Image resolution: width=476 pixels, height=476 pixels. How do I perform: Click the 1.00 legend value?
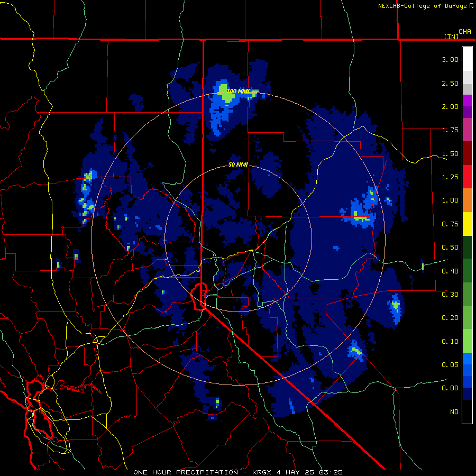tap(450, 200)
